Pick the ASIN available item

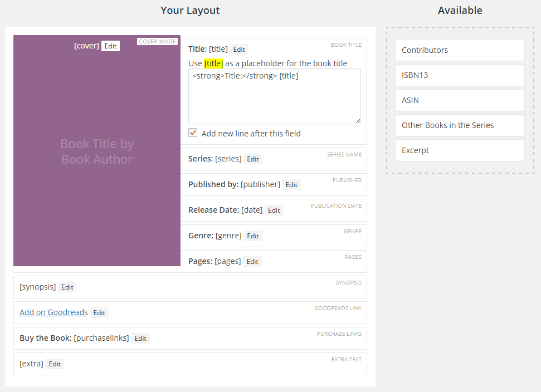460,100
